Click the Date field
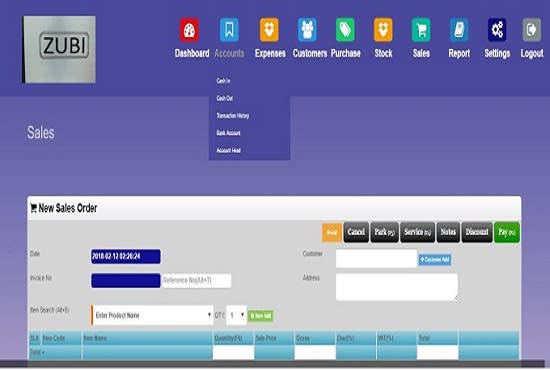The height and width of the screenshot is (370, 550). (x=126, y=256)
